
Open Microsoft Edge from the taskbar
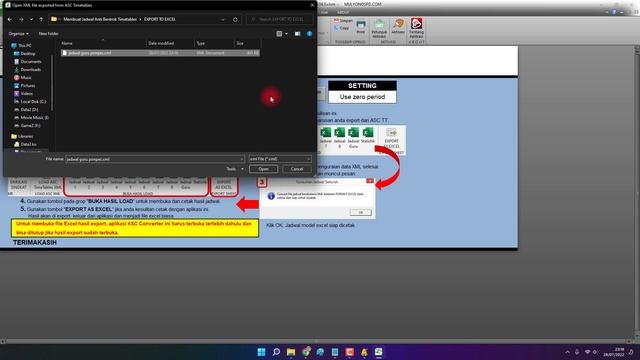click(320, 352)
